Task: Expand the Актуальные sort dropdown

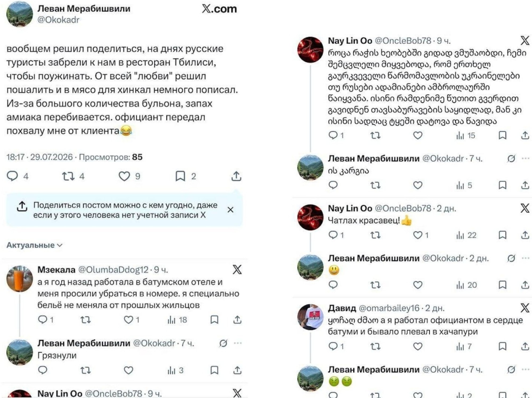Action: pyautogui.click(x=34, y=245)
